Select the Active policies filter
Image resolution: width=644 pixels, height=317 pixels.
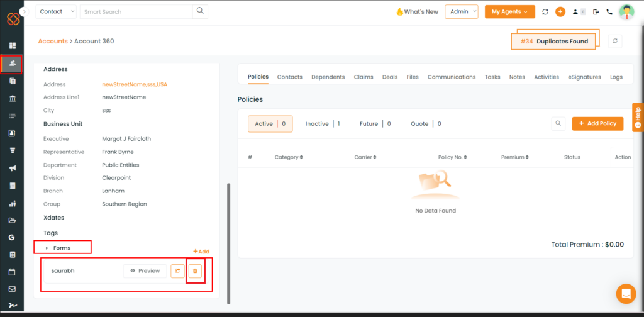(270, 124)
